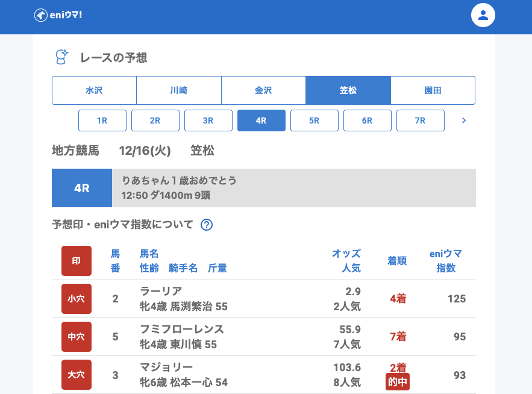532x394 pixels.
Task: Click the 的中 hit badge
Action: coord(398,382)
